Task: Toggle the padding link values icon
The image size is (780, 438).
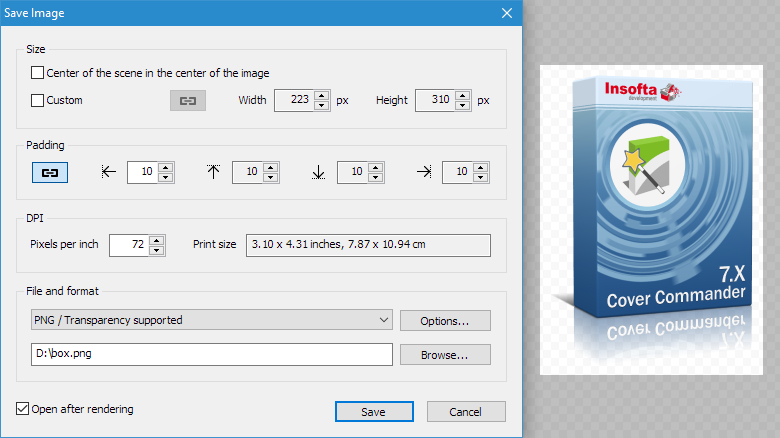Action: 50,173
